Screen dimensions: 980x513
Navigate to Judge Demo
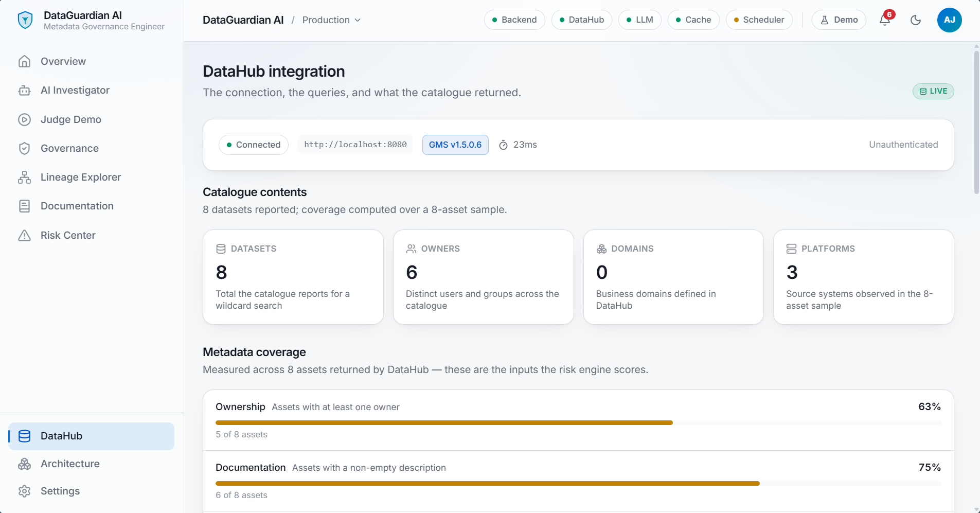click(91, 119)
